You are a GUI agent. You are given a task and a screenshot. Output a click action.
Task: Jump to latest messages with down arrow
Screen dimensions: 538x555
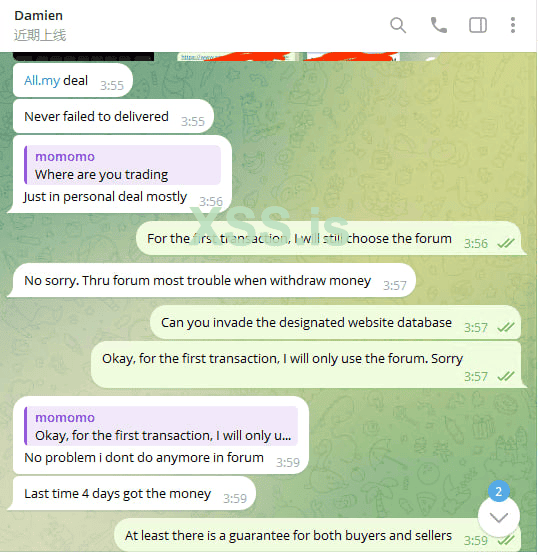498,518
